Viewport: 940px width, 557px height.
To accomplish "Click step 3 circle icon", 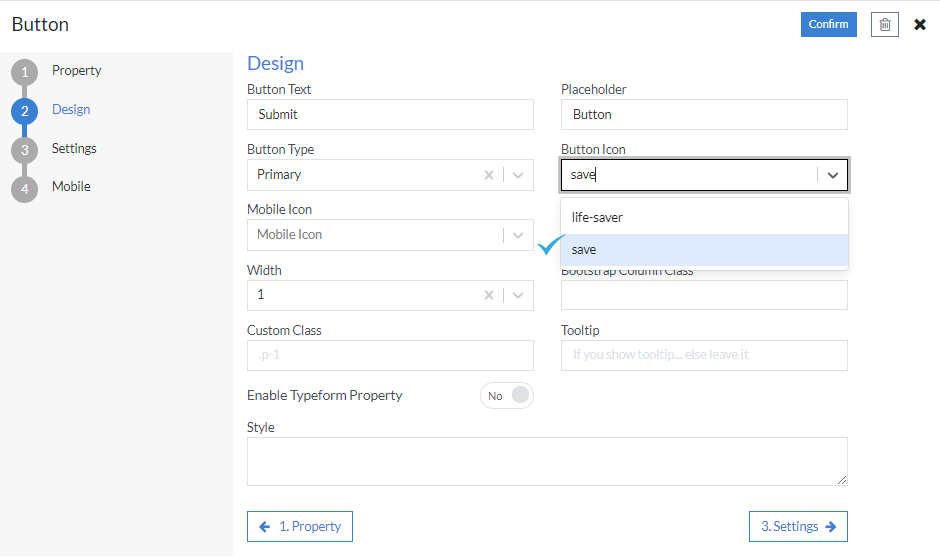I will pos(25,150).
